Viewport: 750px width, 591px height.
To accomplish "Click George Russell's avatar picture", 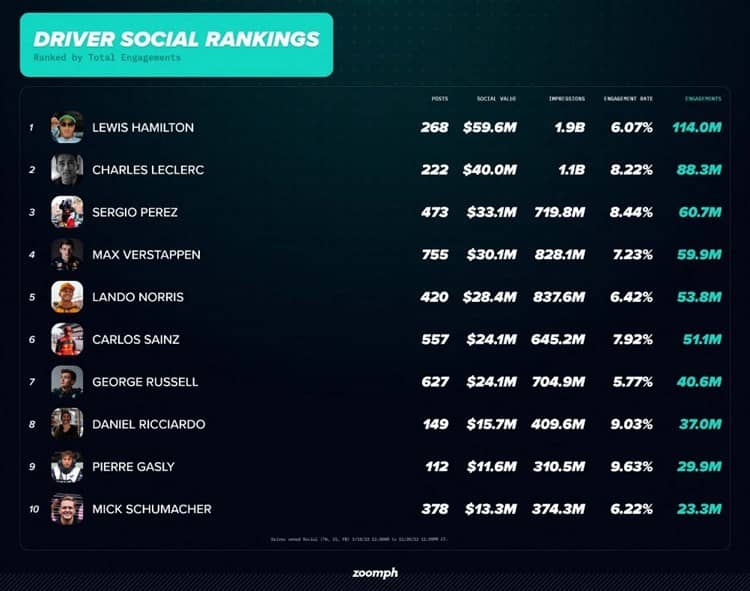I will click(67, 381).
